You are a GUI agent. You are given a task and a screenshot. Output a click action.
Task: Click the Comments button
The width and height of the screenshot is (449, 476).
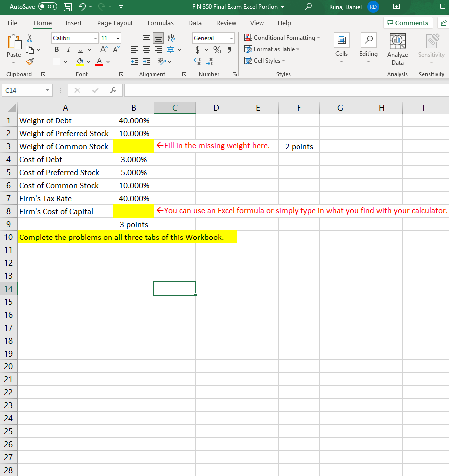408,23
